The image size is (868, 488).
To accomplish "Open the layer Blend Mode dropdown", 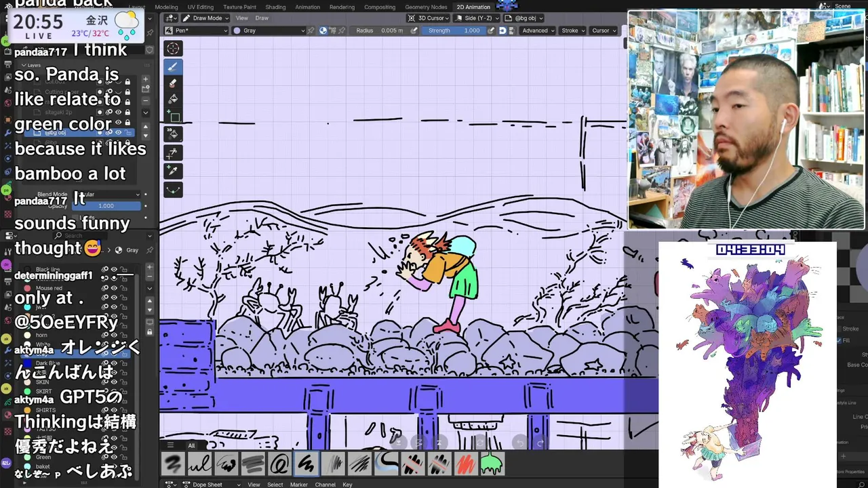I will [107, 195].
